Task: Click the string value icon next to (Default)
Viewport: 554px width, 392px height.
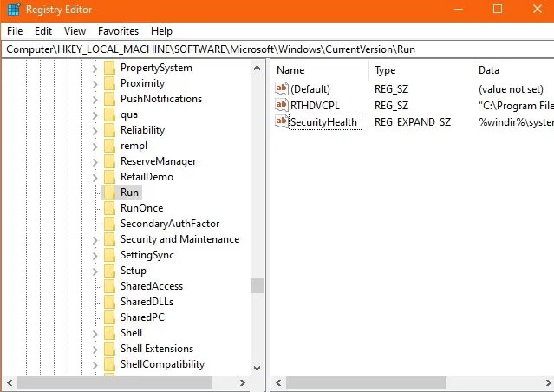Action: point(282,88)
